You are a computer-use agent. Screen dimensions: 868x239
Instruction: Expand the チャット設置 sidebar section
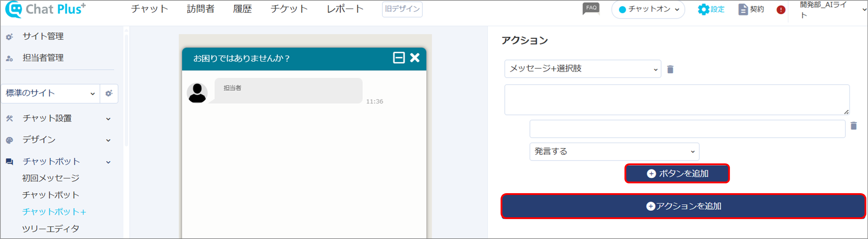pyautogui.click(x=108, y=119)
